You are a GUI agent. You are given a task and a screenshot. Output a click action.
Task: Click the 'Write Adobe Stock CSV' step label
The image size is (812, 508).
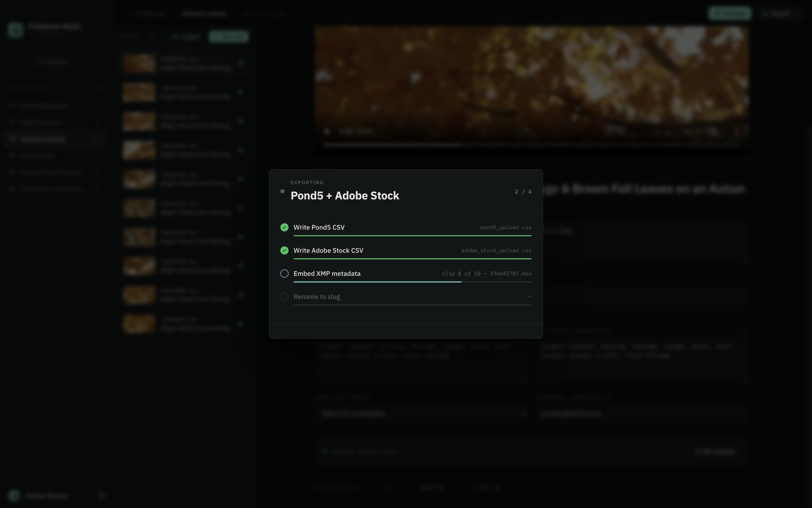pos(328,251)
